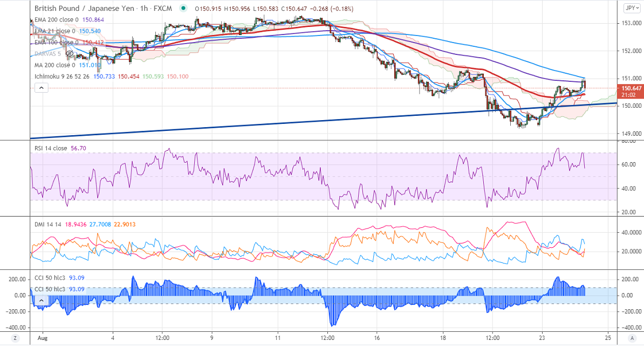Click the 151.000 price axis label
This screenshot has width=644, height=348.
pyautogui.click(x=631, y=79)
